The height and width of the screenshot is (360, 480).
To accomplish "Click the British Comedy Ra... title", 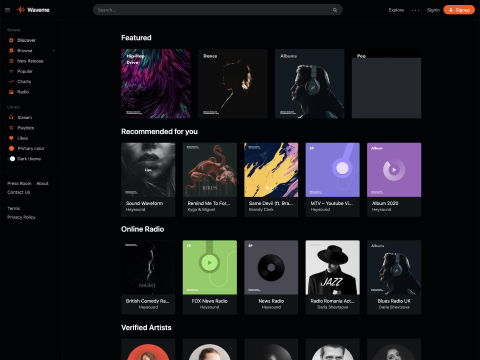I will pos(147,301).
